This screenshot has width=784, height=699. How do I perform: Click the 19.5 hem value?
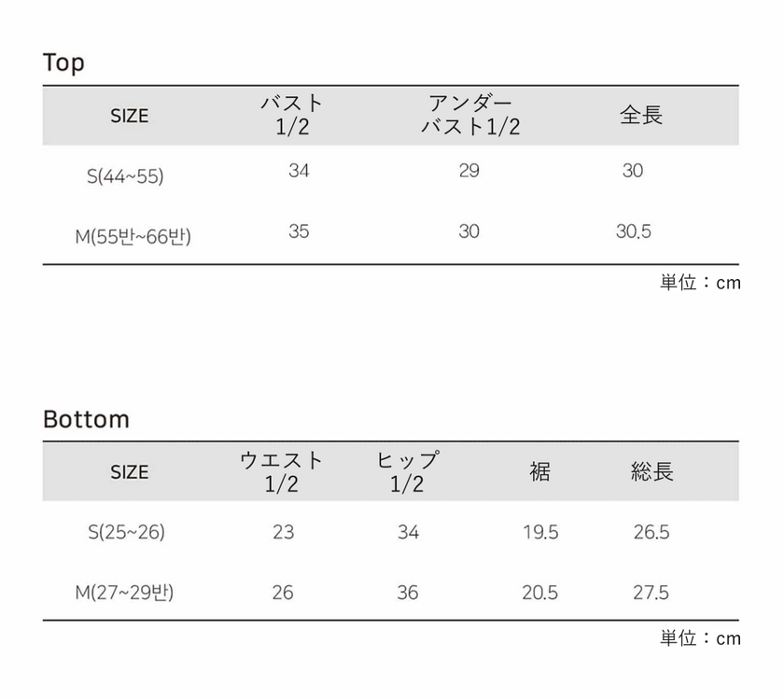(x=540, y=532)
